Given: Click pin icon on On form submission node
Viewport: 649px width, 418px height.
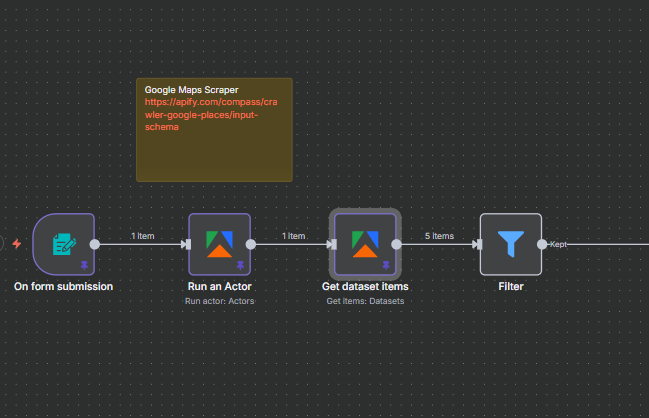Looking at the screenshot, I should click(84, 265).
